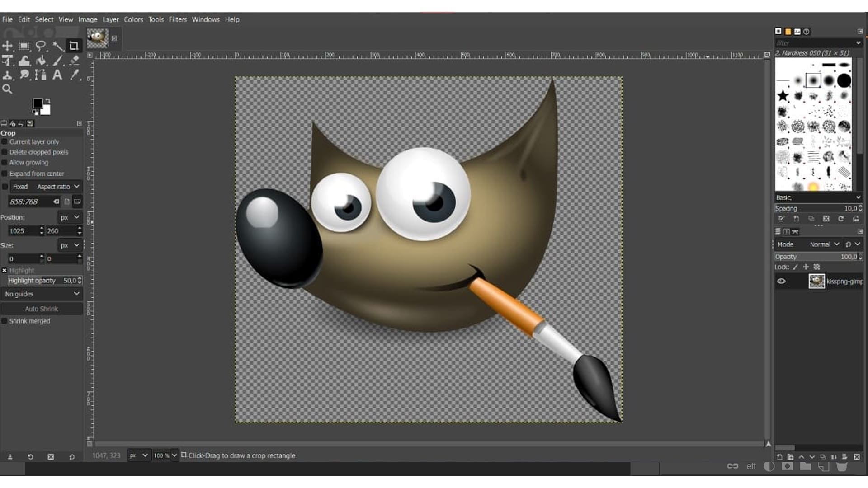Select the Fuzzy Select magic wand tool
The image size is (868, 488).
(x=57, y=46)
